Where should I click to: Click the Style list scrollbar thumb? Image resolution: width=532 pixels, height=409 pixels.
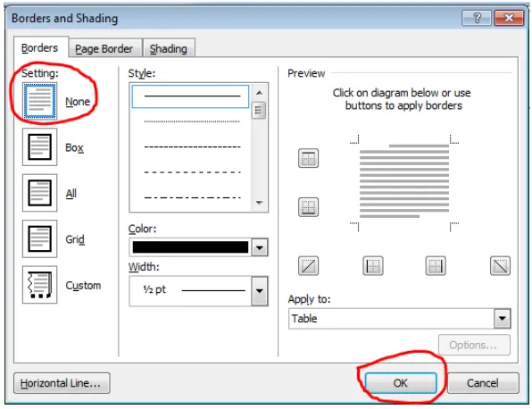(259, 110)
